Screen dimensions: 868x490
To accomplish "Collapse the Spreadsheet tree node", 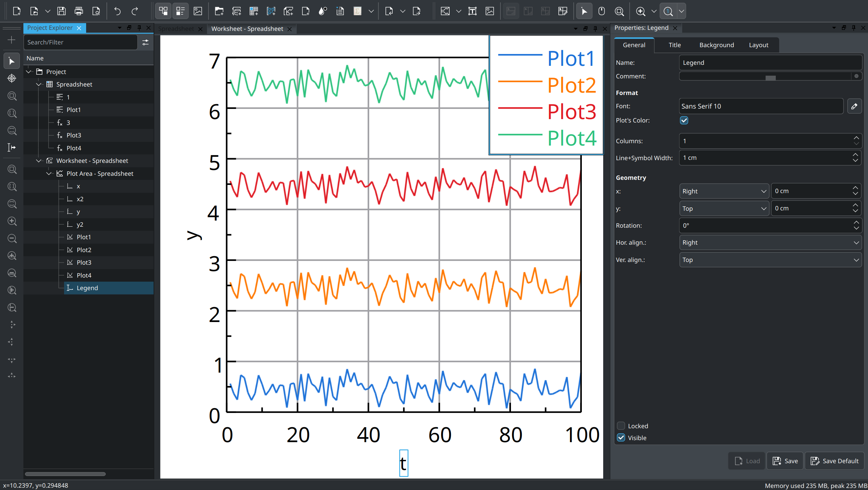I will tap(39, 84).
